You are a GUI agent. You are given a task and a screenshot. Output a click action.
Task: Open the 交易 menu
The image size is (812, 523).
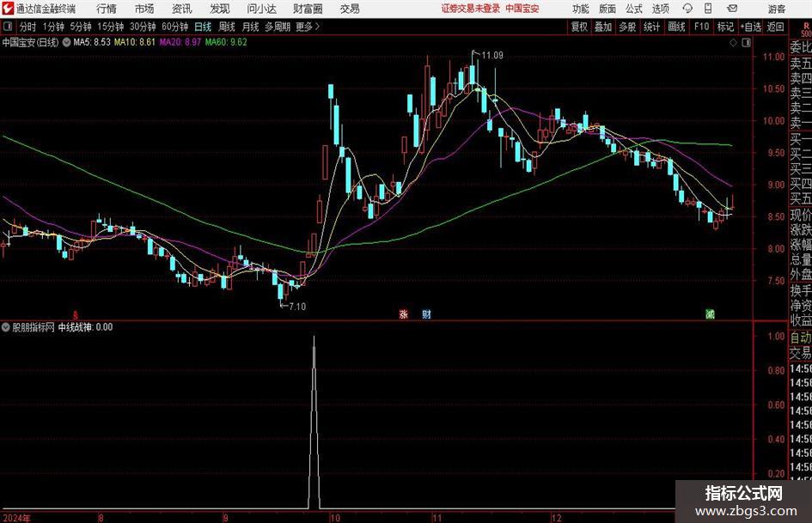(x=350, y=9)
